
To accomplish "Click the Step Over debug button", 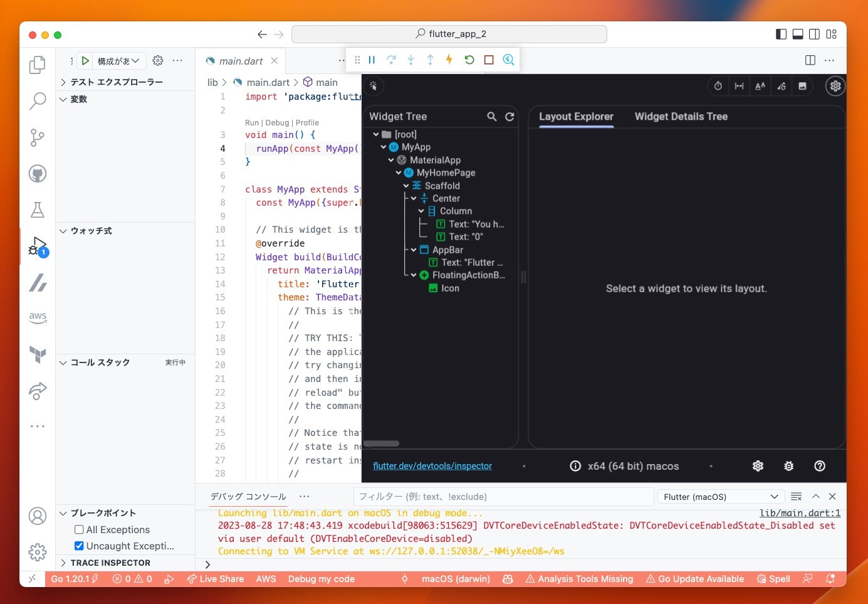I will point(391,60).
